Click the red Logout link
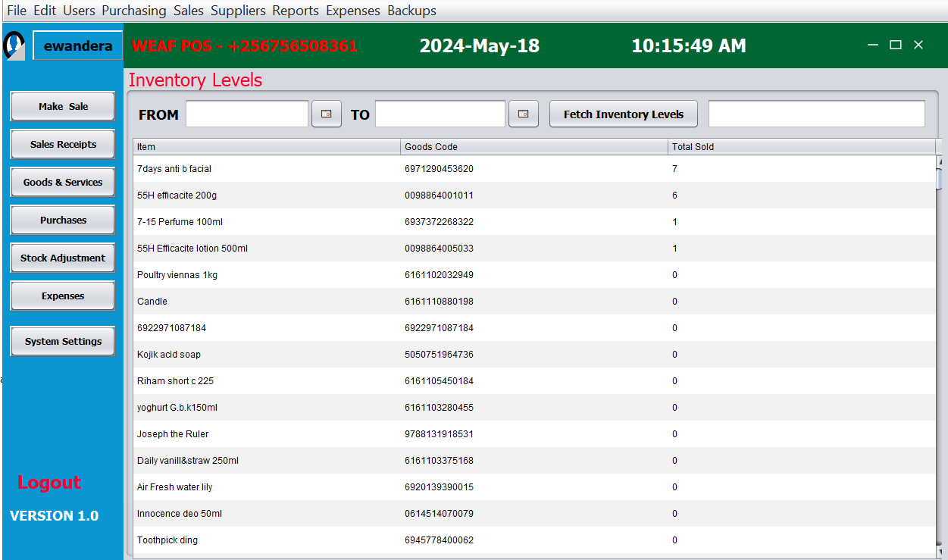 coord(49,483)
